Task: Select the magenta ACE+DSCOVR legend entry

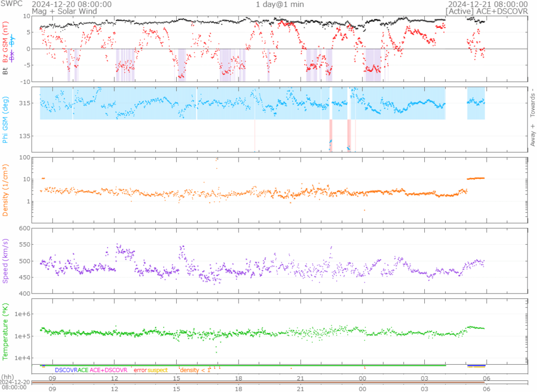Action: pos(109,371)
